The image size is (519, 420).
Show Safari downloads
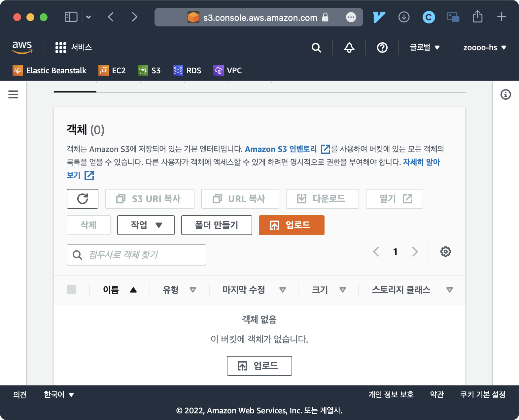point(404,17)
